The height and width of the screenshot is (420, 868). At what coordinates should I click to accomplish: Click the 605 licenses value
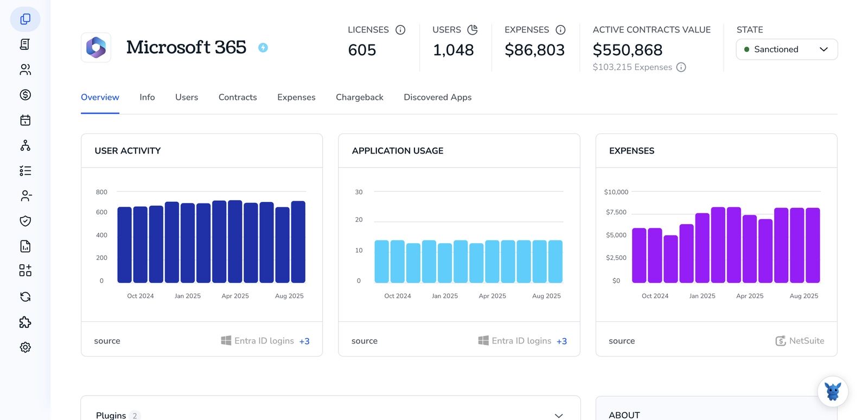click(362, 50)
